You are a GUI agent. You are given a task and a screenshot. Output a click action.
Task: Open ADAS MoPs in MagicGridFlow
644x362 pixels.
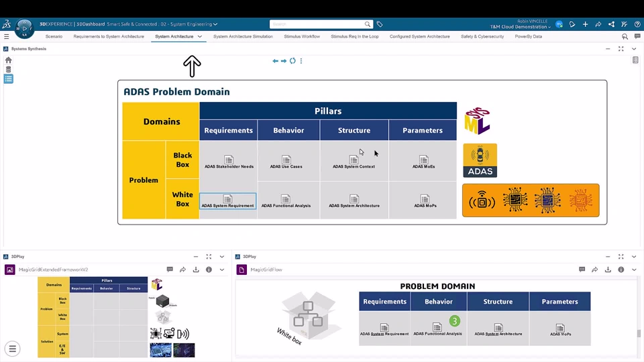click(560, 330)
